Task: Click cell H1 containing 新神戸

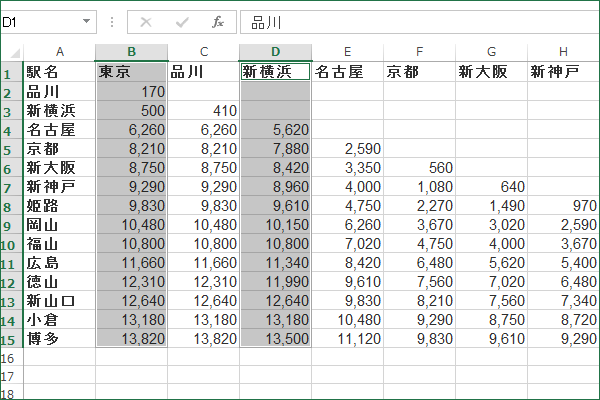Action: [x=563, y=72]
